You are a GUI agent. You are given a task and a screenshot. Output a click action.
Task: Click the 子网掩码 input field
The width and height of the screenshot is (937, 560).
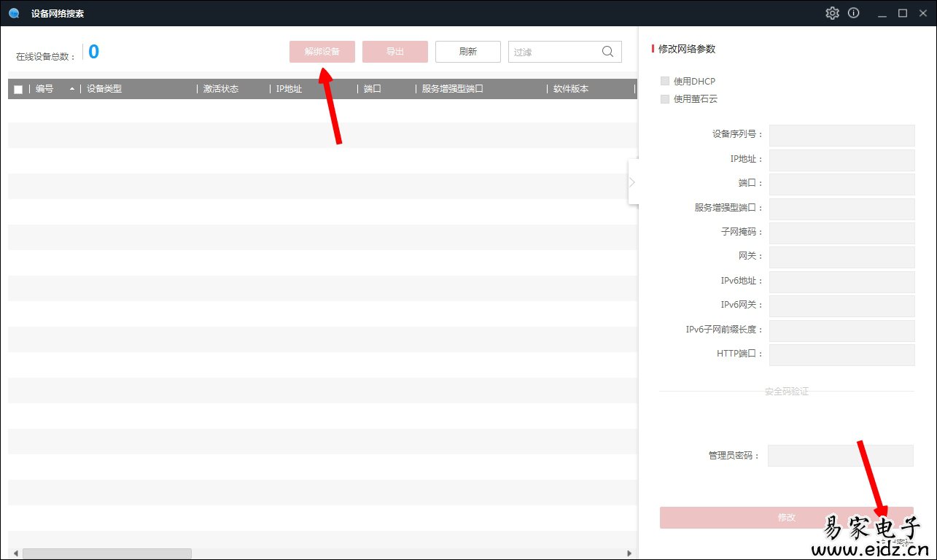pyautogui.click(x=842, y=233)
